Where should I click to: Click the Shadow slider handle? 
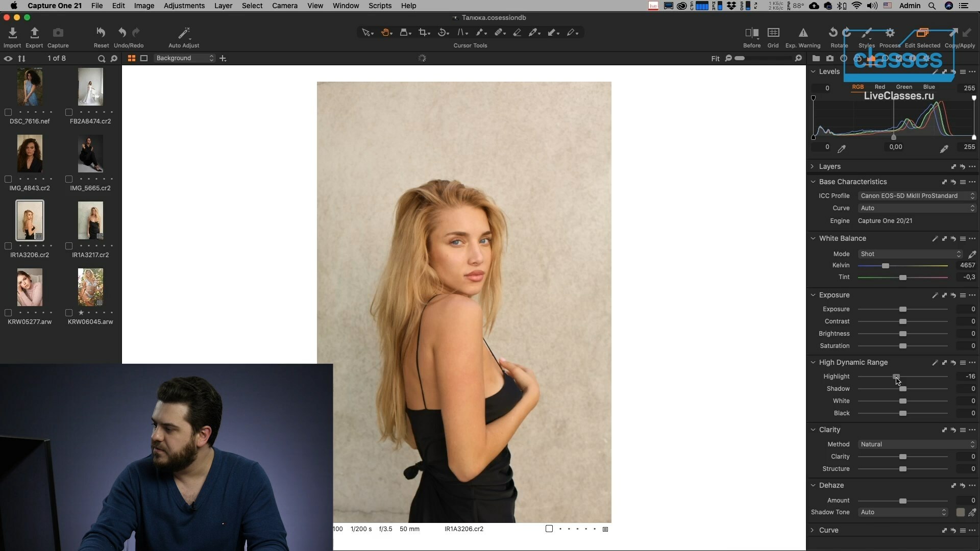click(x=903, y=389)
